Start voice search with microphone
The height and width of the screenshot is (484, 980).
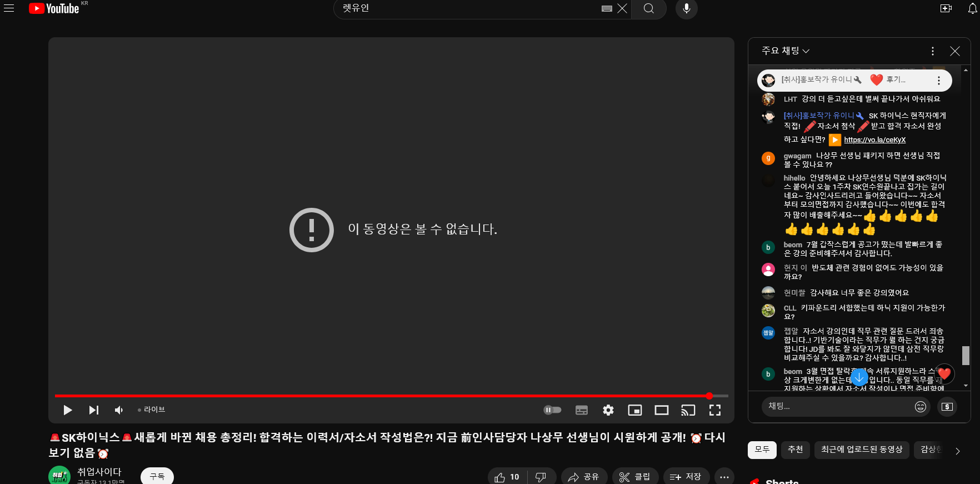[687, 8]
